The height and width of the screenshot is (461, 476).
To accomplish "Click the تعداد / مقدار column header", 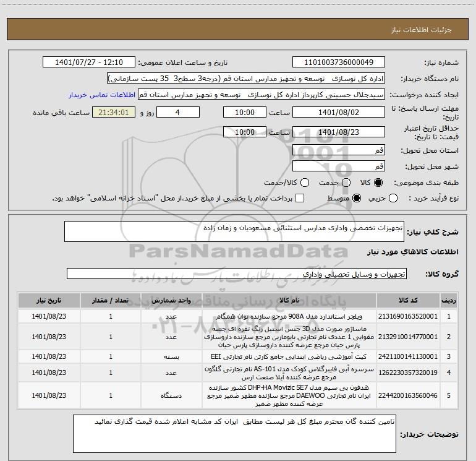I will (x=111, y=300).
